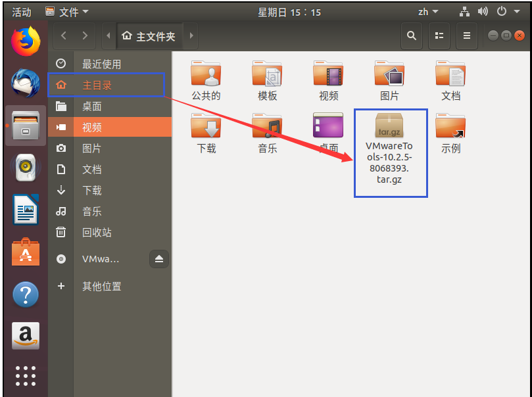532x397 pixels.
Task: Open the hamburger menu in the toolbar
Action: coord(466,35)
